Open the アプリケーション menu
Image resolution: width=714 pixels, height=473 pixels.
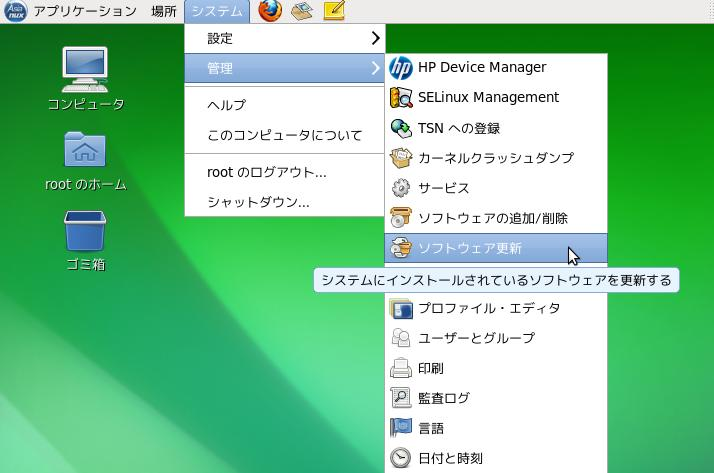click(84, 12)
